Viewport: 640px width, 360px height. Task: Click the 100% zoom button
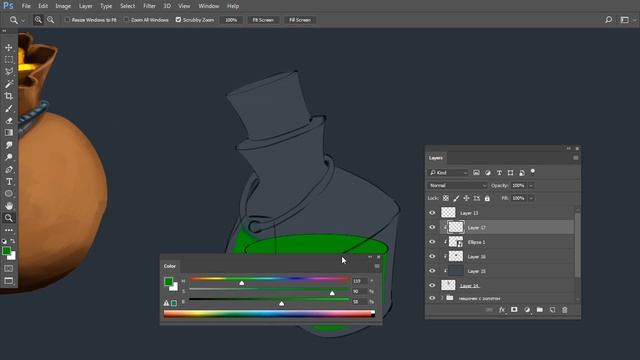pos(231,20)
